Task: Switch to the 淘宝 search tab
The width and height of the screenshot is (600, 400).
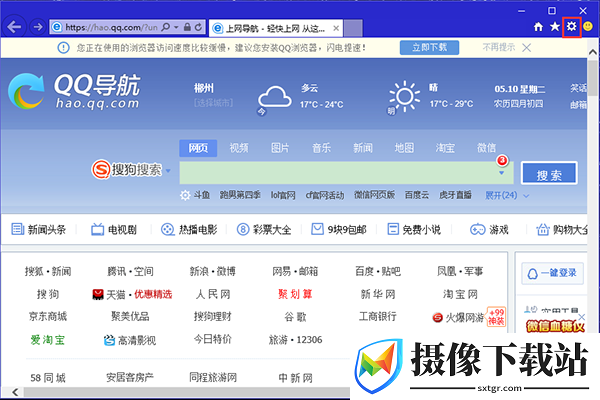Action: (445, 148)
